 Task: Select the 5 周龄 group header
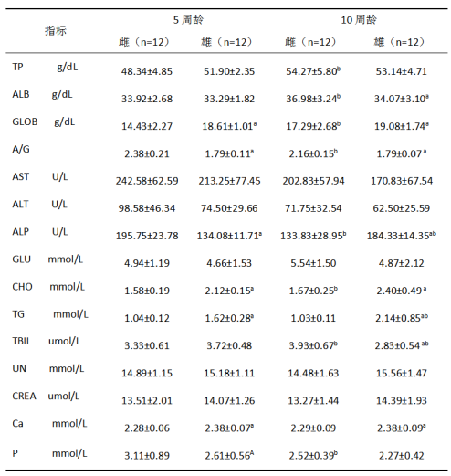(x=188, y=20)
